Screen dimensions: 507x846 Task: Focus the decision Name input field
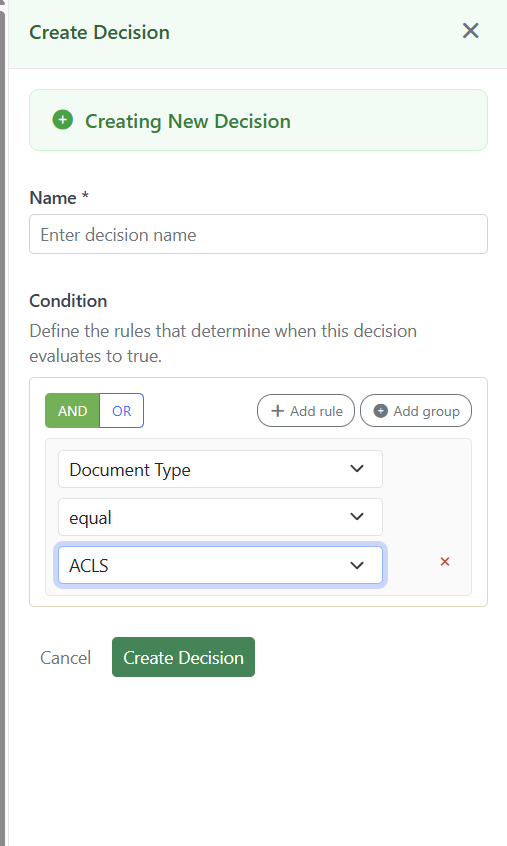click(x=258, y=234)
